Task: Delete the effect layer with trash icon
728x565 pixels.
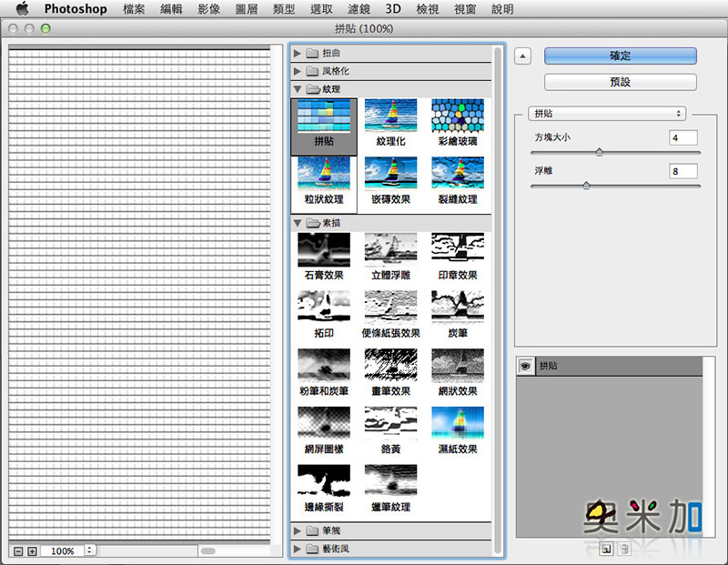Action: coord(624,550)
